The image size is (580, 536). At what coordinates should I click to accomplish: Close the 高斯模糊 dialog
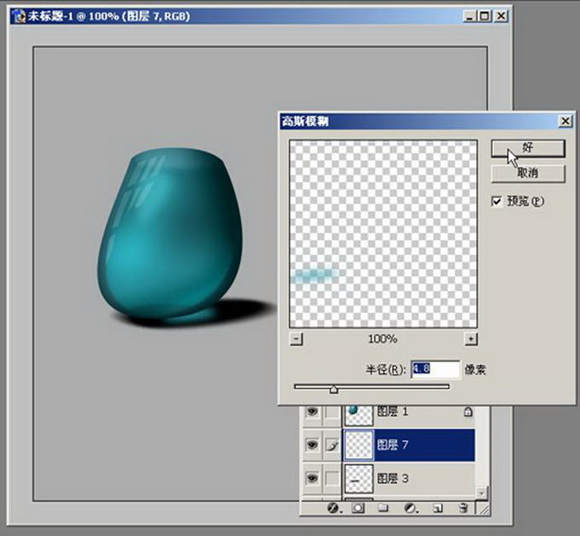pyautogui.click(x=565, y=121)
